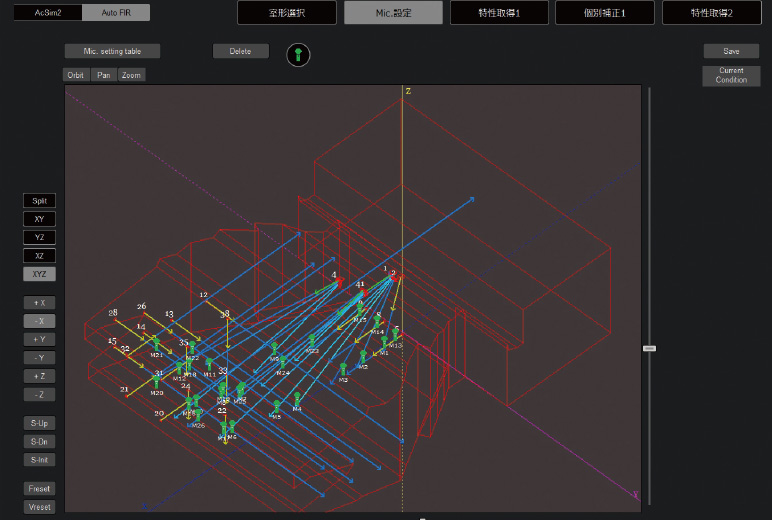Select microphone M24 marker in 3D view

(283, 361)
